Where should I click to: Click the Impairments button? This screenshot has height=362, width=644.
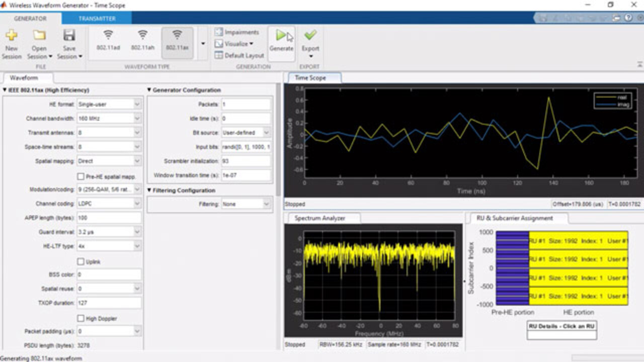tap(237, 32)
